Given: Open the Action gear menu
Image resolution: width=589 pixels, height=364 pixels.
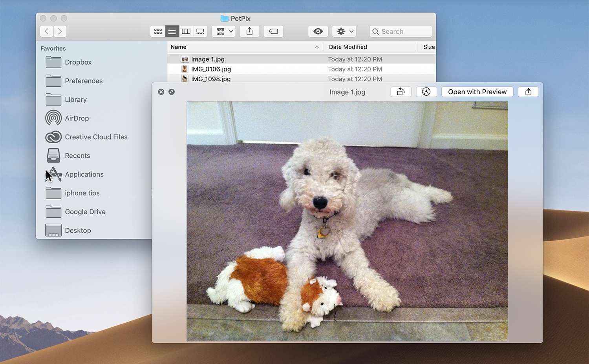Looking at the screenshot, I should pos(344,31).
